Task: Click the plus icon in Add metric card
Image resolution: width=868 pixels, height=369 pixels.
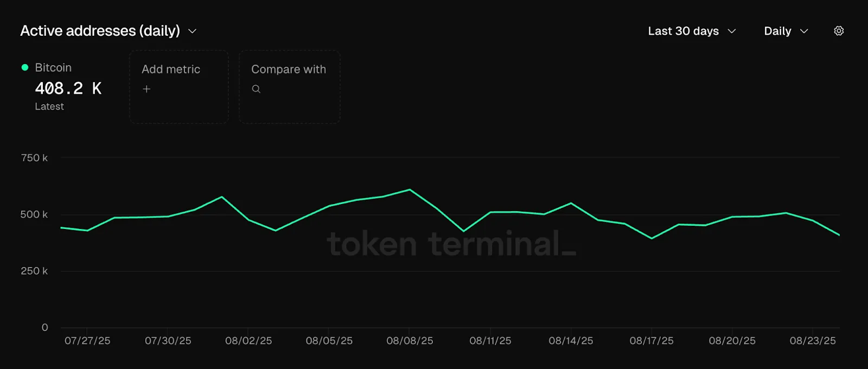Action: point(146,88)
